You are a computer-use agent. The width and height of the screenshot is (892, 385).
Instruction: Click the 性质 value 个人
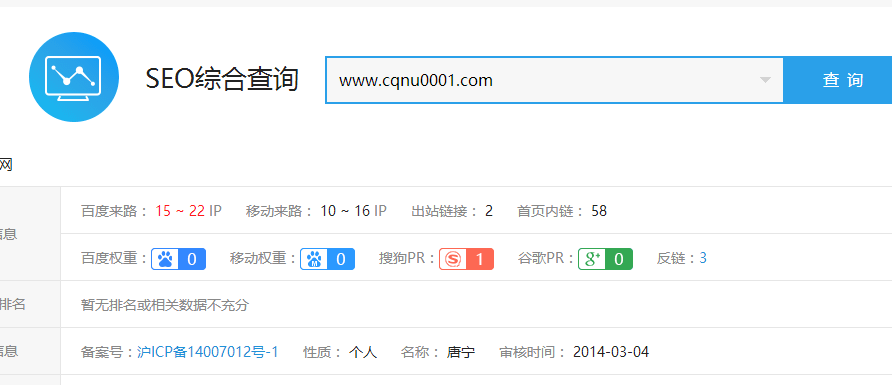click(x=363, y=353)
